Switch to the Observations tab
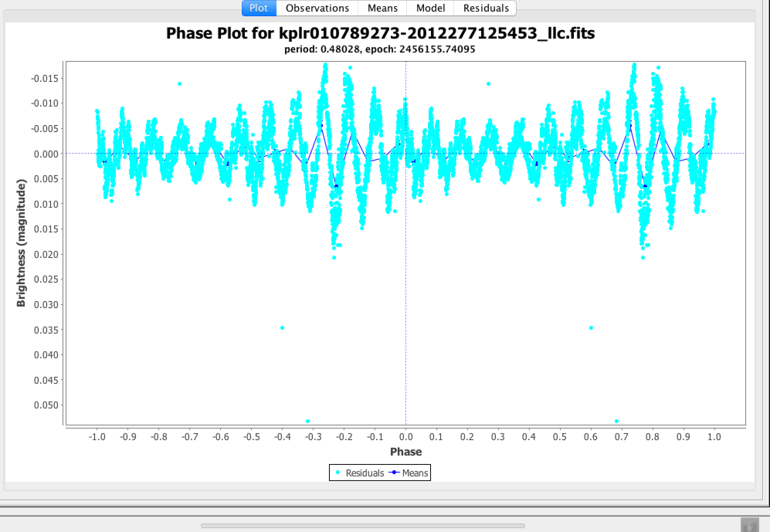770x532 pixels. [317, 8]
